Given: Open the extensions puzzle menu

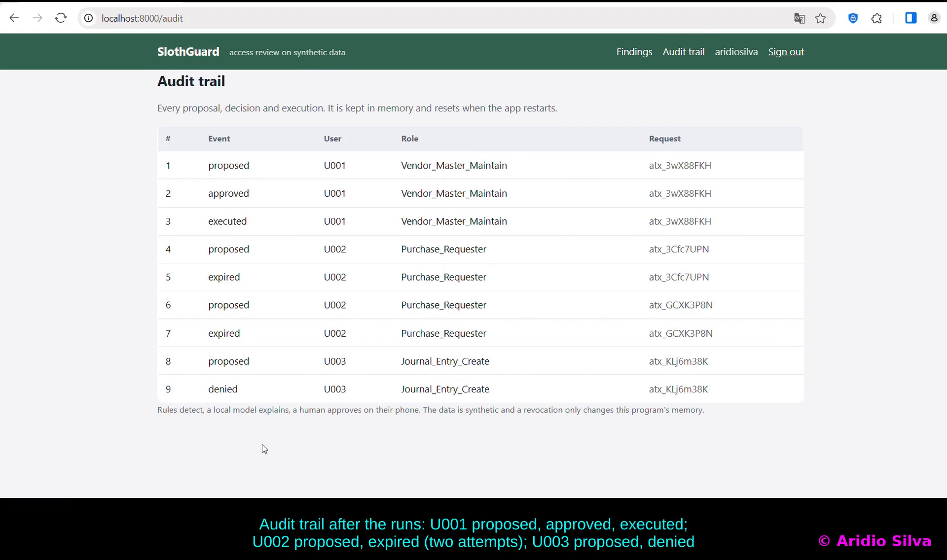Looking at the screenshot, I should click(876, 18).
